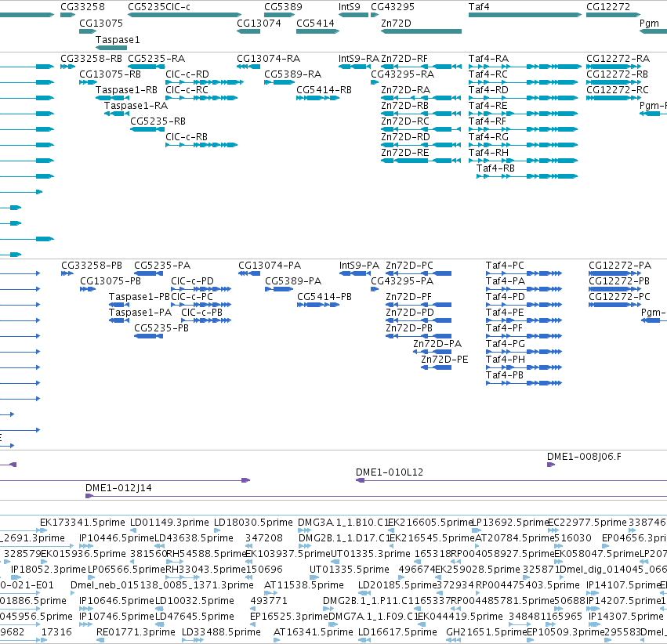Click the CG13074-RA transcript label
This screenshot has height=644, width=667.
point(268,58)
